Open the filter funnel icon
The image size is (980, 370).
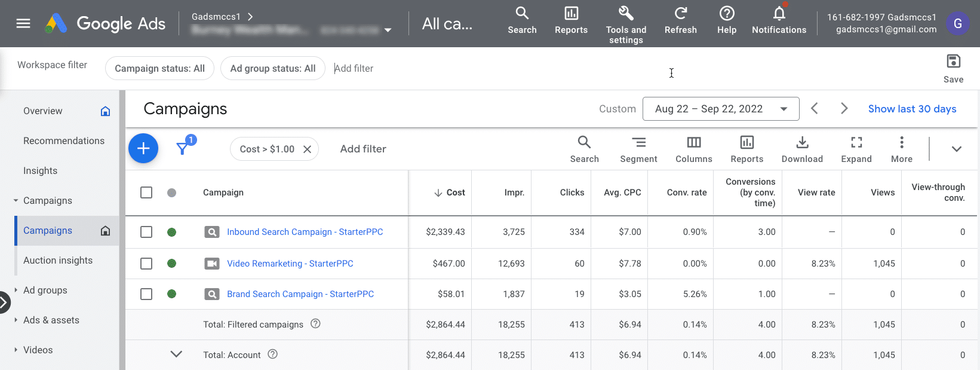coord(183,148)
